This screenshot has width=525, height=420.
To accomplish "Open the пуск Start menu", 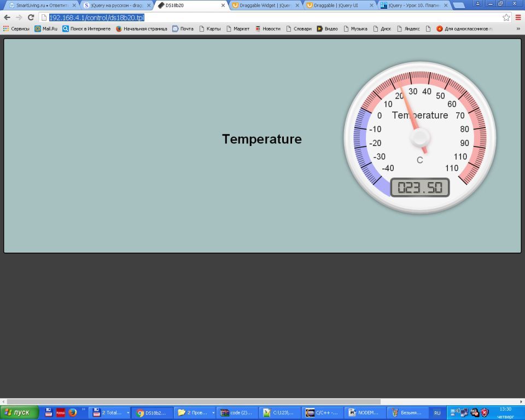I will (x=20, y=413).
